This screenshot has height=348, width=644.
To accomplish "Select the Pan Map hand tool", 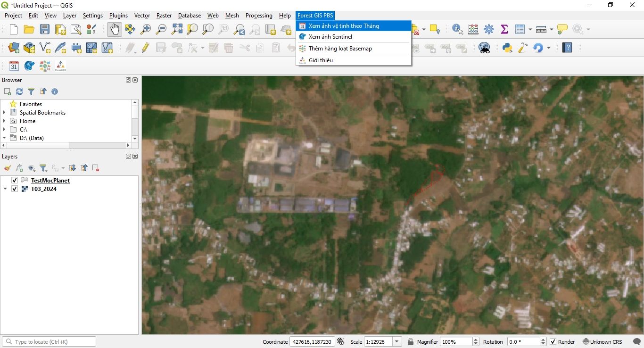I will pos(115,29).
